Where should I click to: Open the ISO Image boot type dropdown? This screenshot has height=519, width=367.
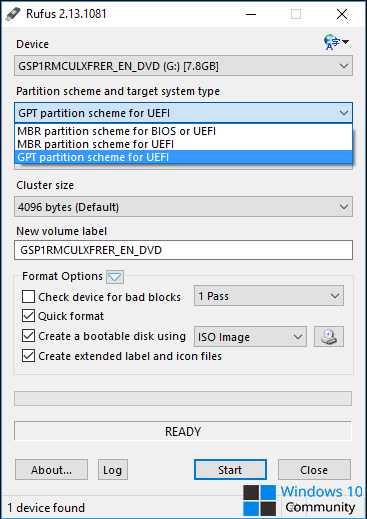250,337
